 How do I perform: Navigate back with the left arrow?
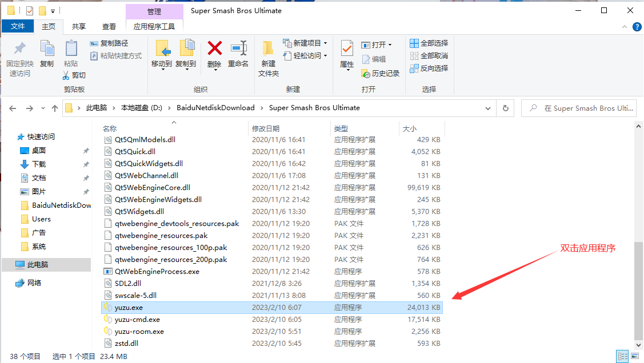tap(13, 108)
